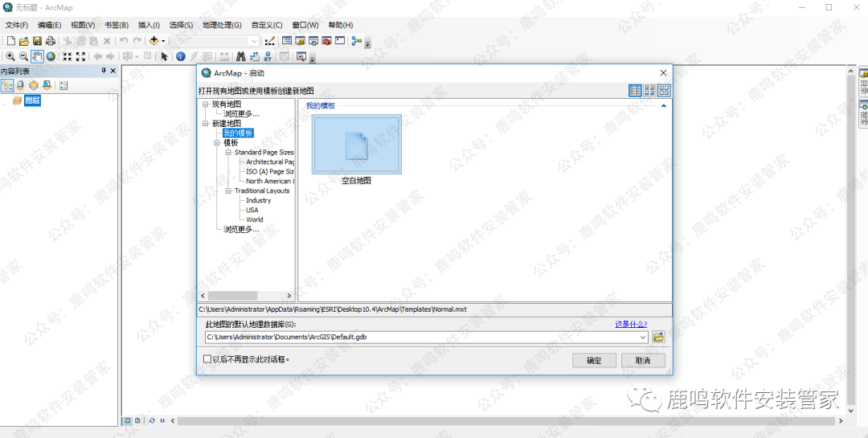Switch template view to large icons
The width and height of the screenshot is (868, 438).
(664, 90)
